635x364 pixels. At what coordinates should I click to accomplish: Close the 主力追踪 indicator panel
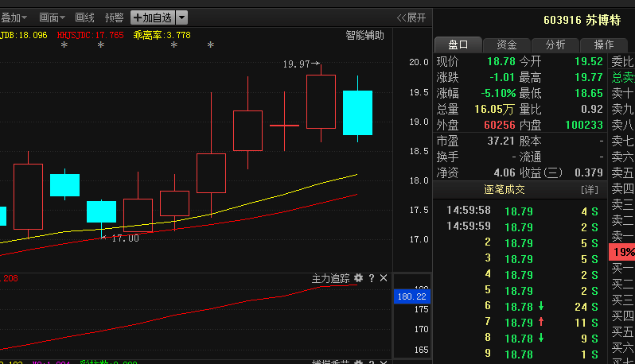click(x=384, y=278)
